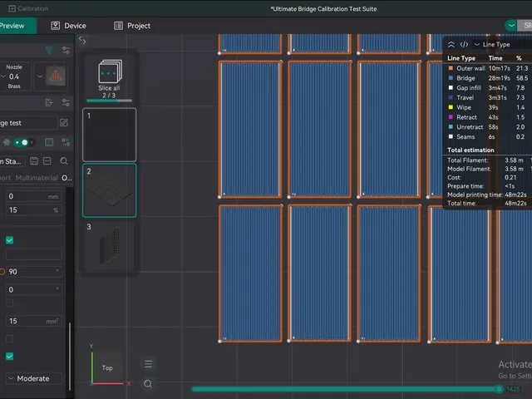Click the Slice all plates button
This screenshot has height=399, width=532.
click(x=109, y=79)
